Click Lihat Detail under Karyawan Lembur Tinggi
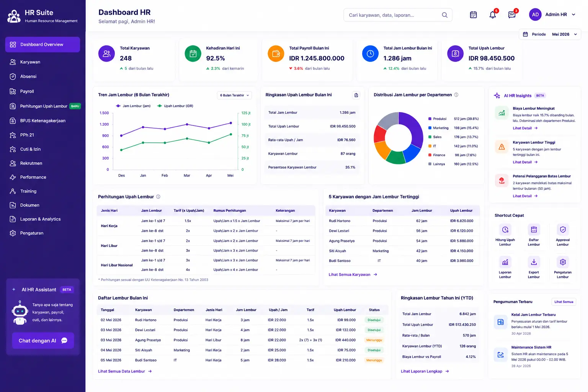 (x=525, y=162)
